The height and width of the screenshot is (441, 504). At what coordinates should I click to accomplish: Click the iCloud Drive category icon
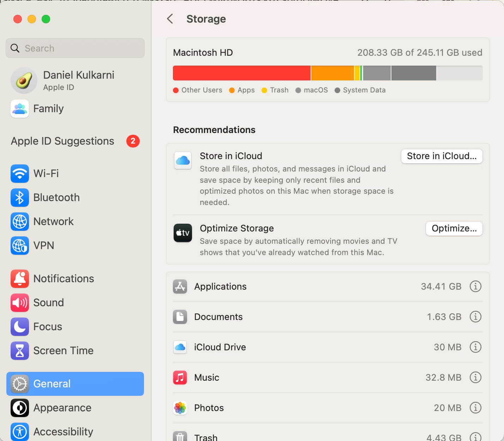[180, 347]
